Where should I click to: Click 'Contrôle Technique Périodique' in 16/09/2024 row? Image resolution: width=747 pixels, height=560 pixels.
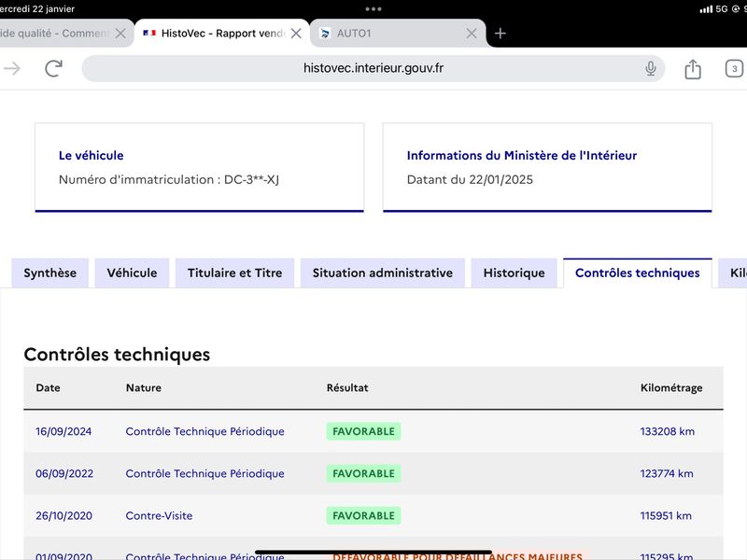[204, 431]
